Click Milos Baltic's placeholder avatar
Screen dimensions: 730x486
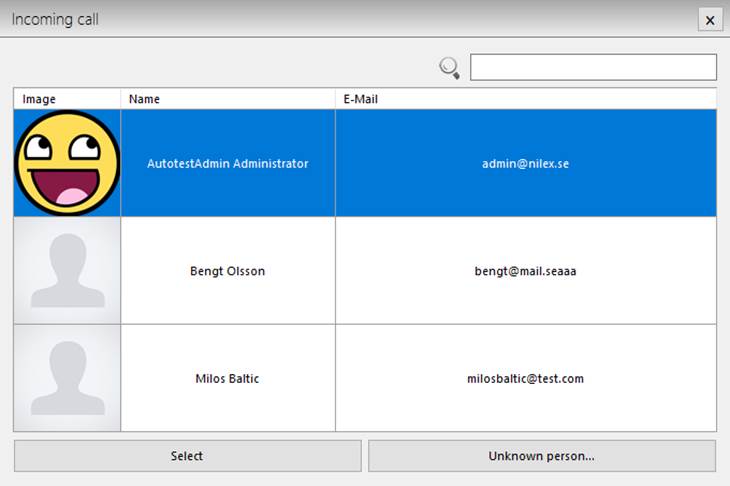coord(67,378)
